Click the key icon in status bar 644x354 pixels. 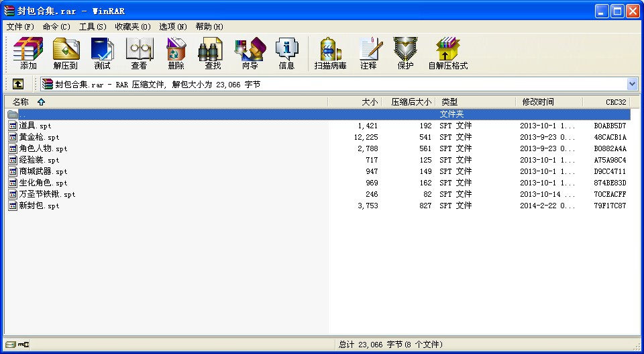pos(23,345)
